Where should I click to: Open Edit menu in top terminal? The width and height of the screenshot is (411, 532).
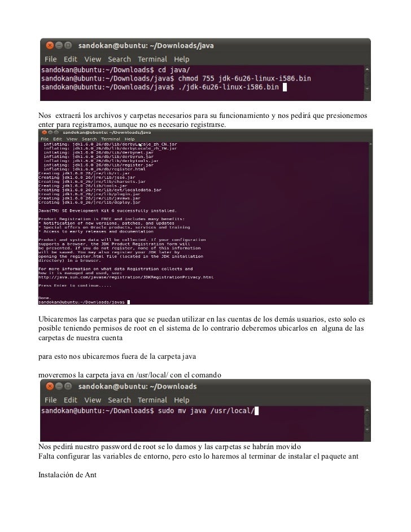(71, 59)
